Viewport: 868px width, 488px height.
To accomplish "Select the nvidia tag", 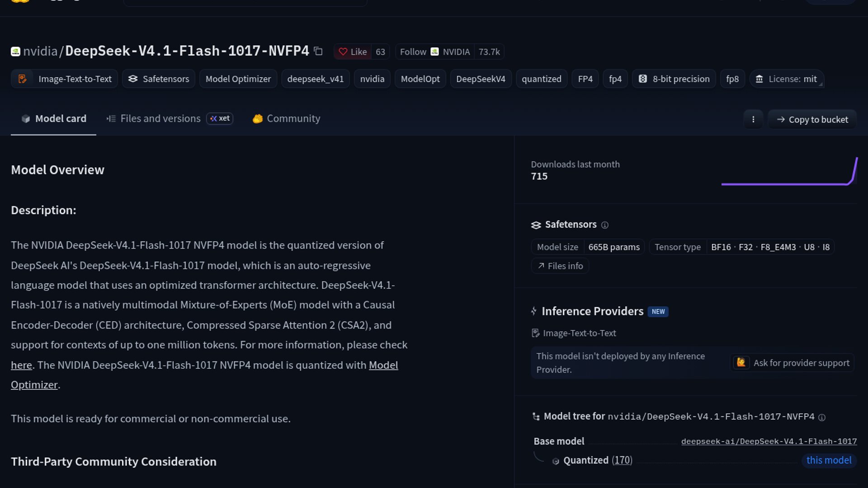I will pos(372,79).
